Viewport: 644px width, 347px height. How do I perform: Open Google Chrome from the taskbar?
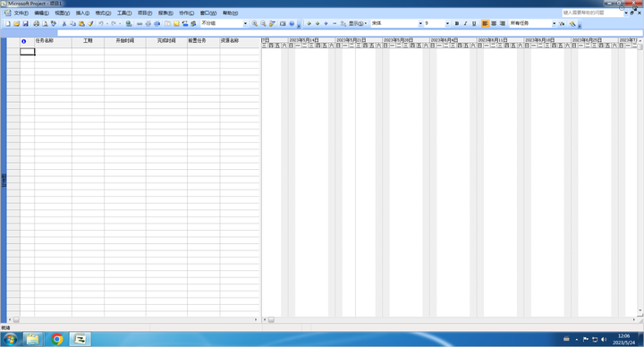(57, 339)
